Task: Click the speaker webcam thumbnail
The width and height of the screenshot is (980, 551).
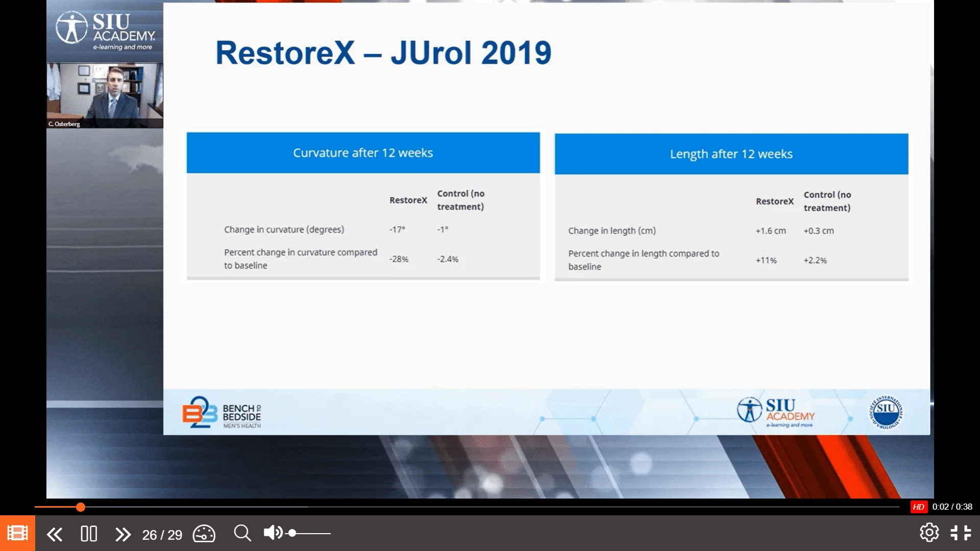Action: pyautogui.click(x=105, y=95)
